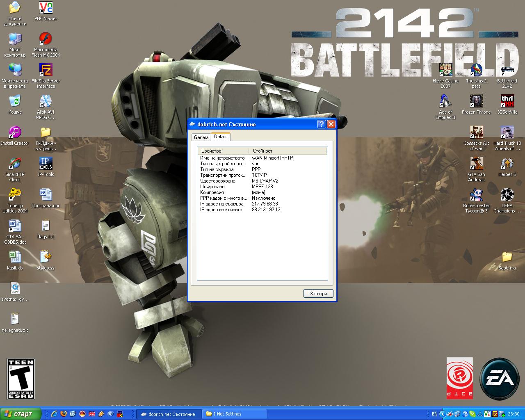Select TuneUp Utilities 2004 icon
525x420 pixels.
click(x=15, y=201)
